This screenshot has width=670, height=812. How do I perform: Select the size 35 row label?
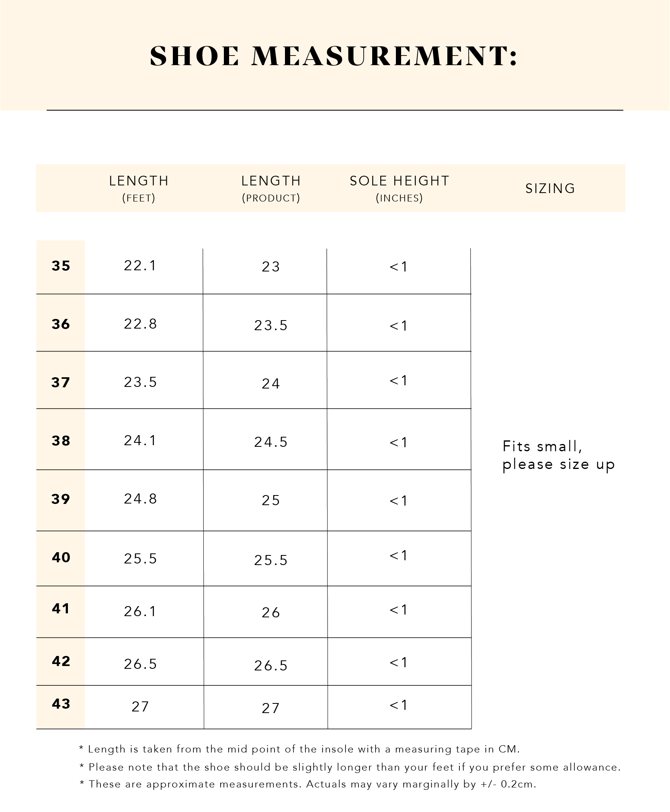(61, 266)
